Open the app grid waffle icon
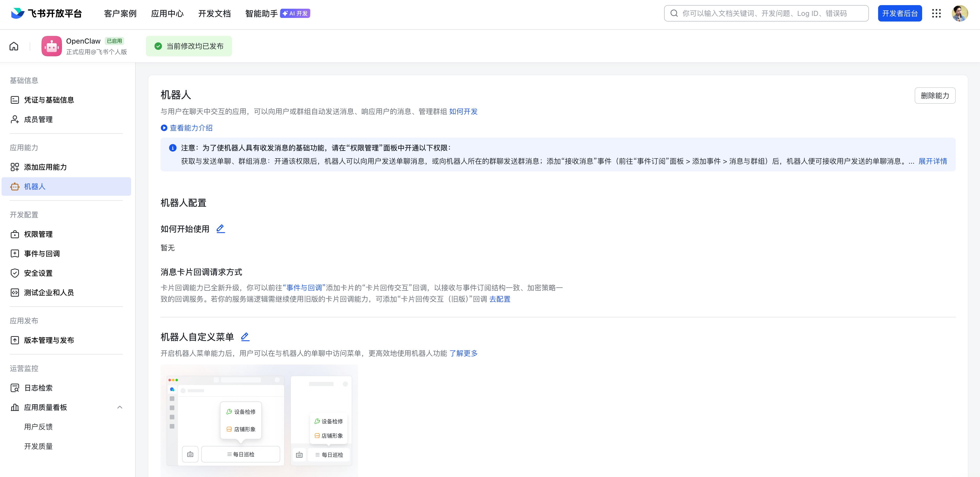980x477 pixels. coord(937,13)
